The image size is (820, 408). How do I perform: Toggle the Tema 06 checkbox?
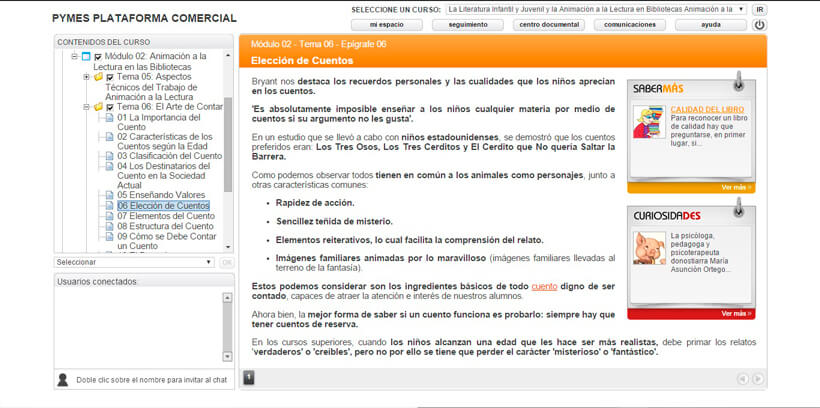click(110, 107)
